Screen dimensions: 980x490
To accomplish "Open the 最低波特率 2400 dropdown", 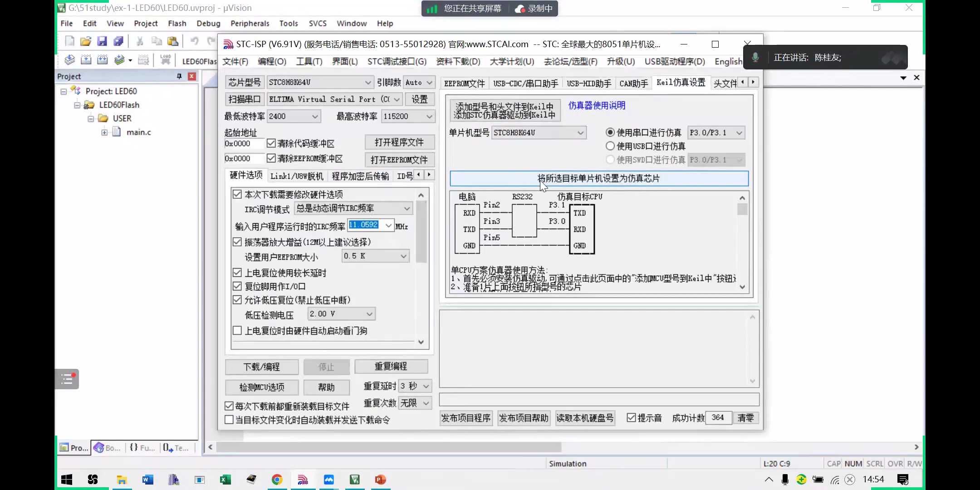I will click(294, 117).
